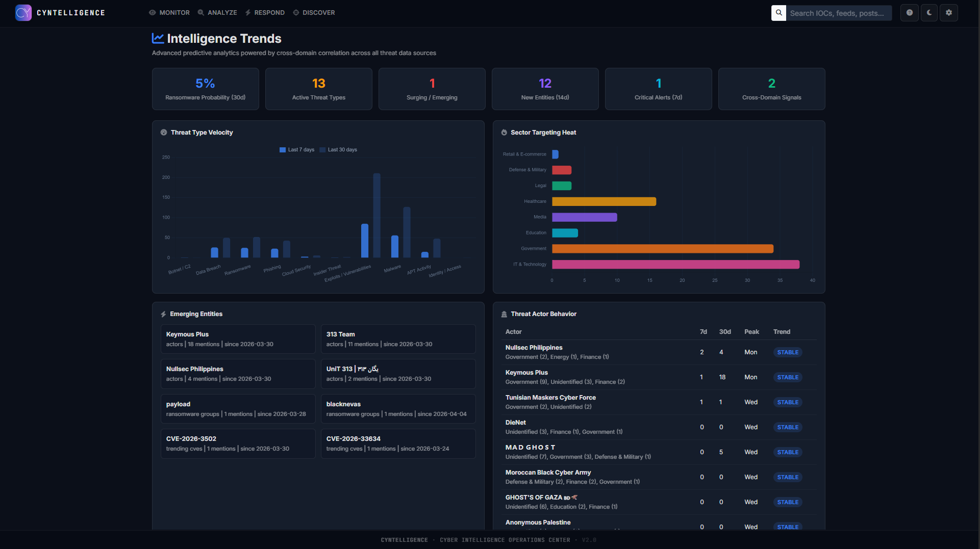Select GHOST'S OF GAZA actor row
The width and height of the screenshot is (980, 549).
[x=659, y=502]
